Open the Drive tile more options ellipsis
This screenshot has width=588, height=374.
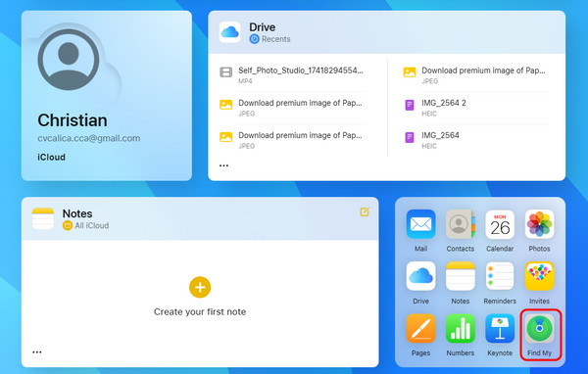click(x=223, y=165)
